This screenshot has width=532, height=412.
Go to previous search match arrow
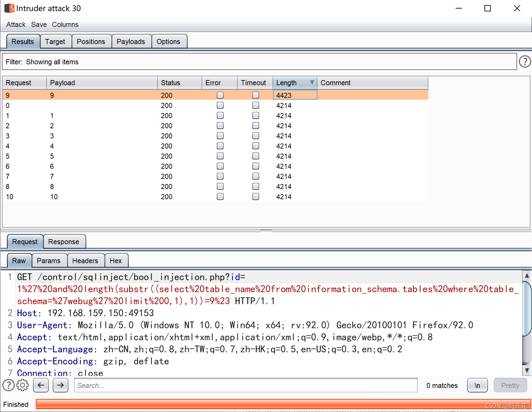(x=41, y=385)
